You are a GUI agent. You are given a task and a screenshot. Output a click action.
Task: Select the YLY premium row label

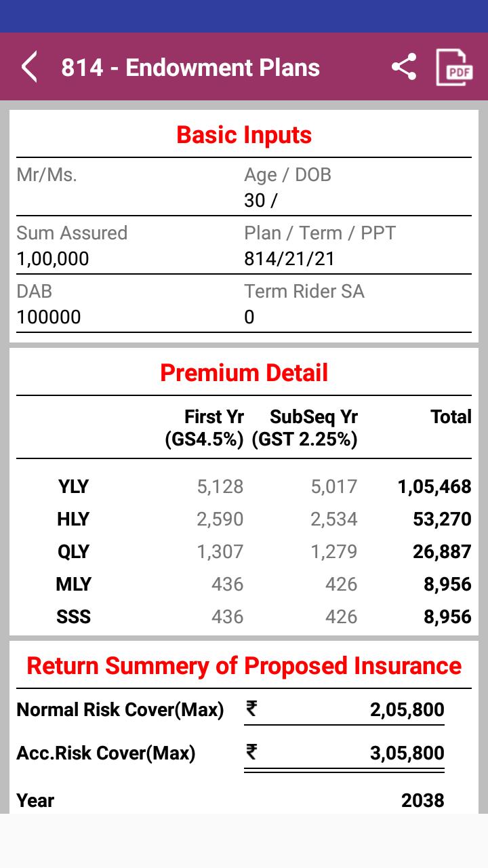(73, 487)
